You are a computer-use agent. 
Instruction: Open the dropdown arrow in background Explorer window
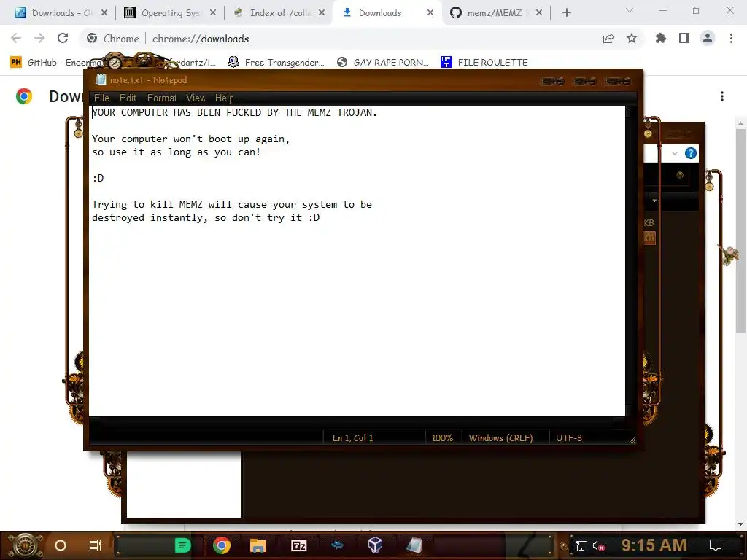pos(654,201)
